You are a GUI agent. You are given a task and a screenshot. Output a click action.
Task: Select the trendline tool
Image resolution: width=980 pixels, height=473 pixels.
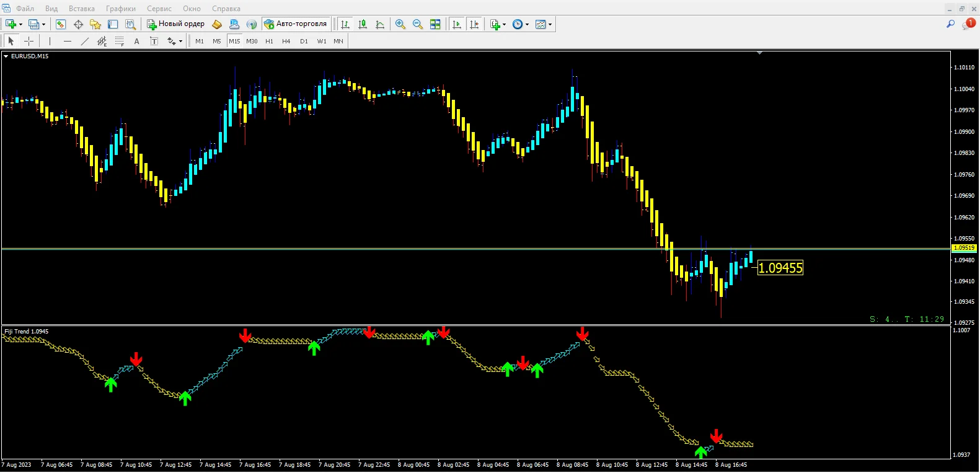(84, 41)
